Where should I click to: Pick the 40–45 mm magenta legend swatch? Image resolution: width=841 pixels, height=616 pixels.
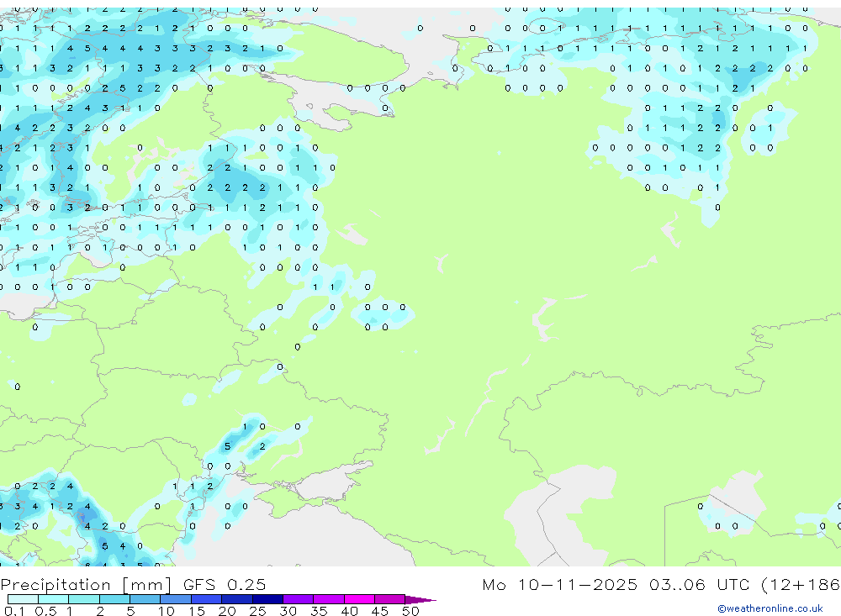(x=359, y=599)
